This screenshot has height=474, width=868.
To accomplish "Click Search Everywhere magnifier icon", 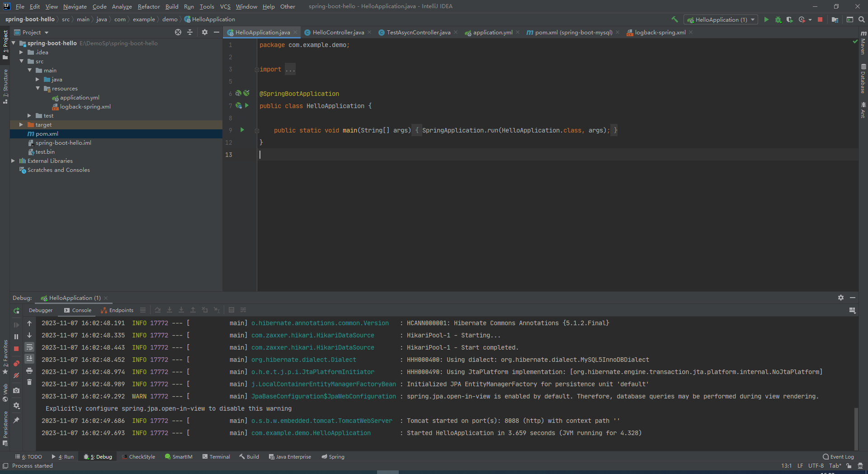I will pyautogui.click(x=862, y=19).
